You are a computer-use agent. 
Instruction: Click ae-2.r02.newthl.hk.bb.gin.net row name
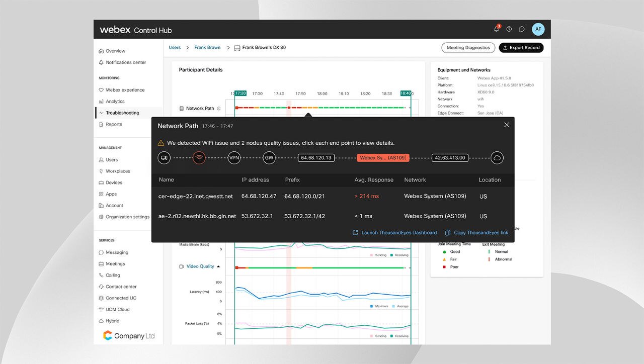click(x=197, y=216)
